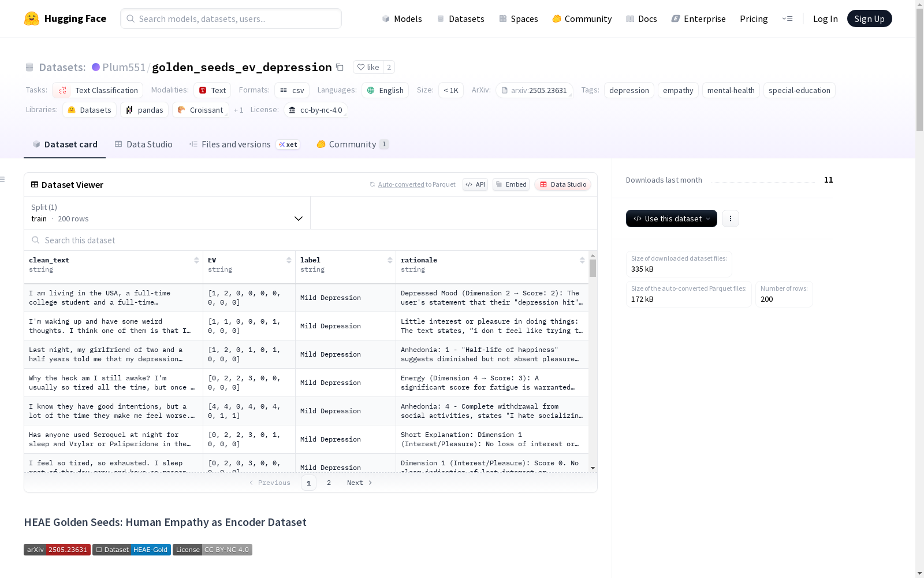
Task: Open the arxiv:2505.23631 tag
Action: (x=534, y=90)
